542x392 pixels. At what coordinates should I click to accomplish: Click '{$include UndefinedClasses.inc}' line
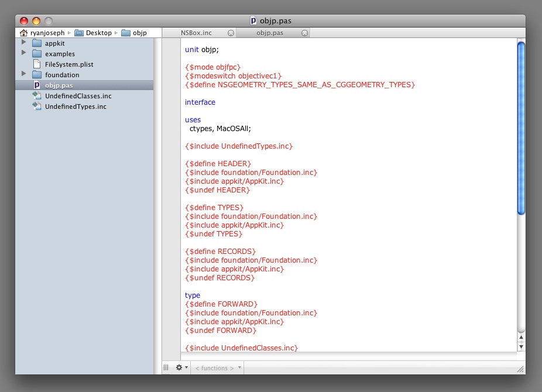[241, 348]
